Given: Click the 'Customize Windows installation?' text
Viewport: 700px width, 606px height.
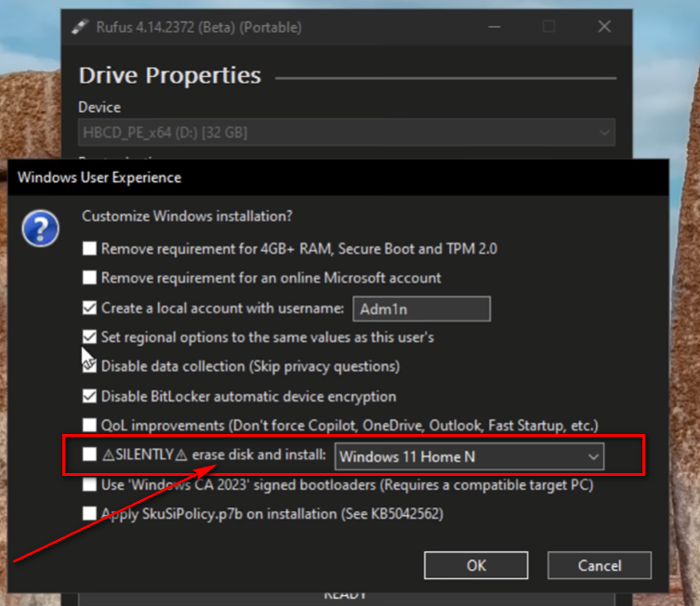Looking at the screenshot, I should 187,217.
